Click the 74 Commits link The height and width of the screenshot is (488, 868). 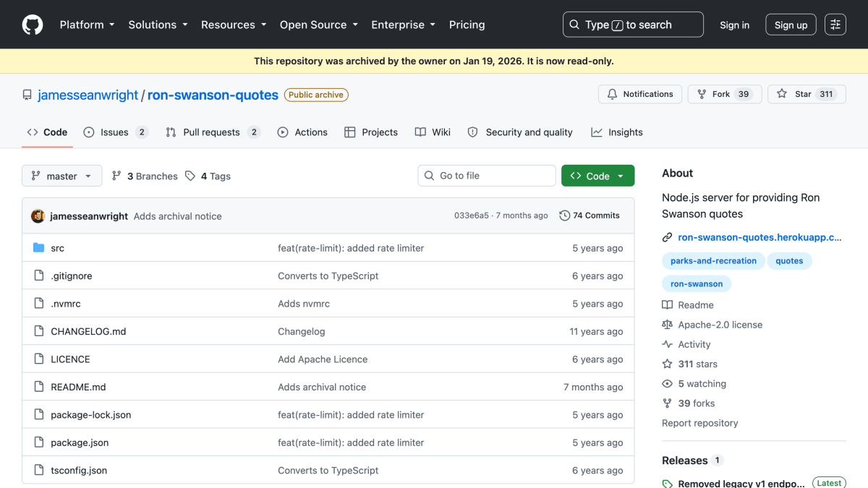pos(590,215)
